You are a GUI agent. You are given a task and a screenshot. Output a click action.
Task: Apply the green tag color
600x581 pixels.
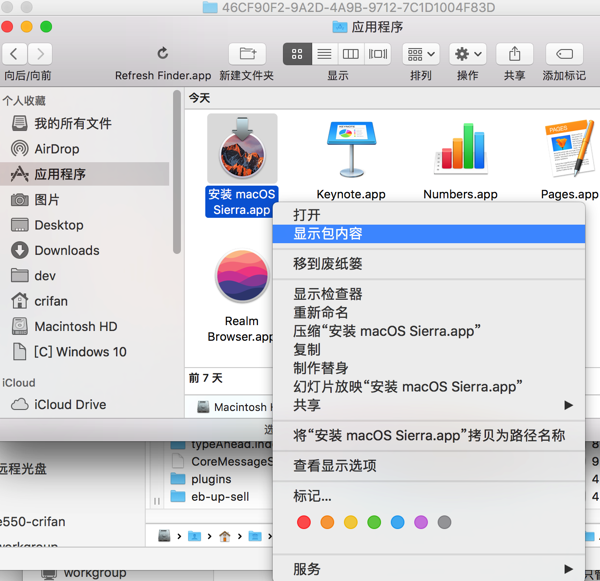click(x=374, y=522)
